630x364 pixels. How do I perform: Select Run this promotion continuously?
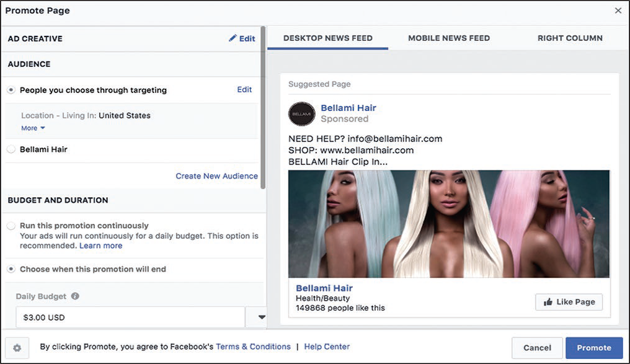(11, 226)
